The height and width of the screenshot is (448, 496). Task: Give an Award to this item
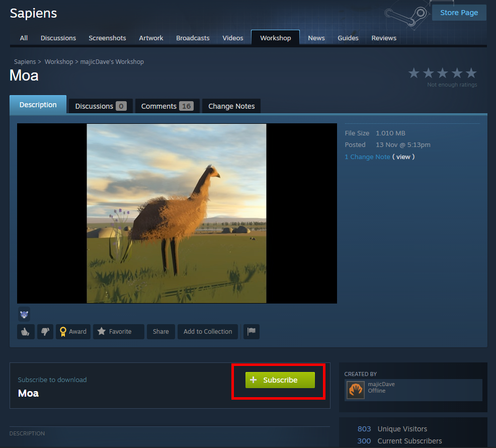73,332
